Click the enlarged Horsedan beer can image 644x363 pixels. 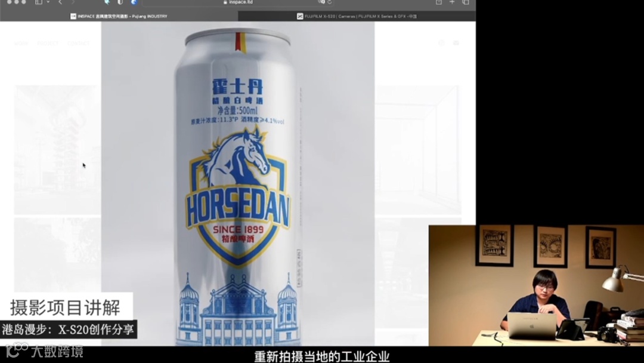tap(238, 183)
